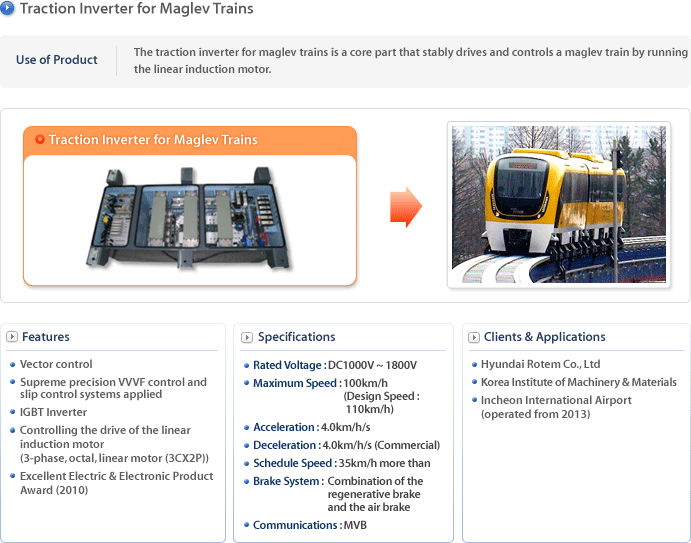Click the Clients & Applications heading
This screenshot has width=691, height=543.
point(545,337)
